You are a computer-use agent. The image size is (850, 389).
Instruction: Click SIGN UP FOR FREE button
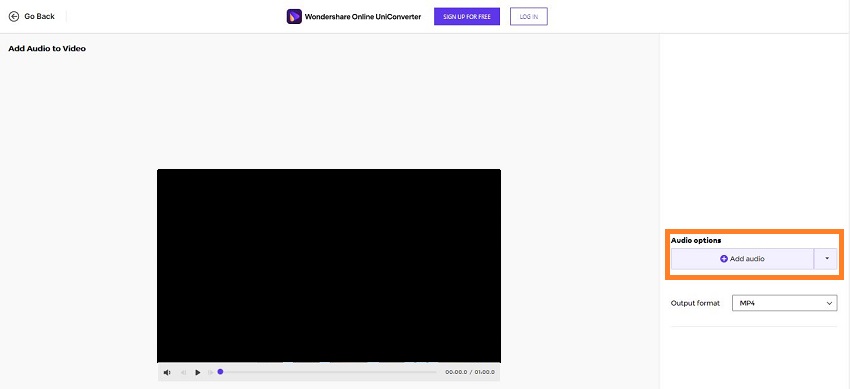tap(467, 17)
